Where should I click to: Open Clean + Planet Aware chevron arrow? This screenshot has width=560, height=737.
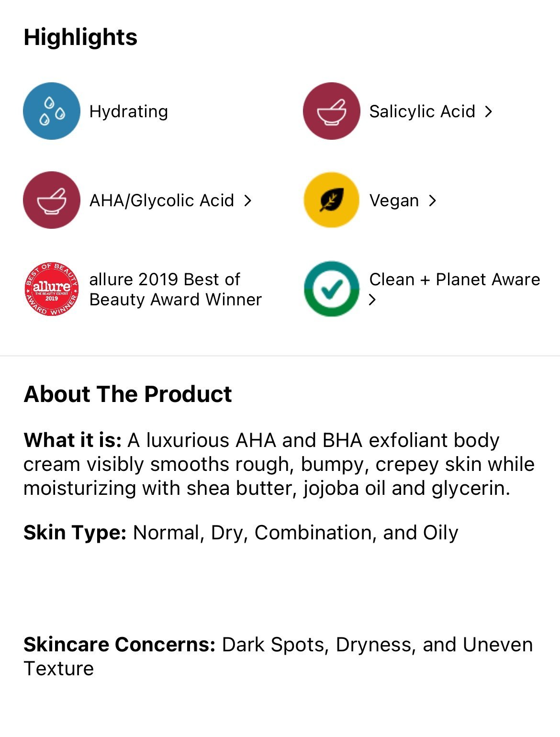(372, 300)
